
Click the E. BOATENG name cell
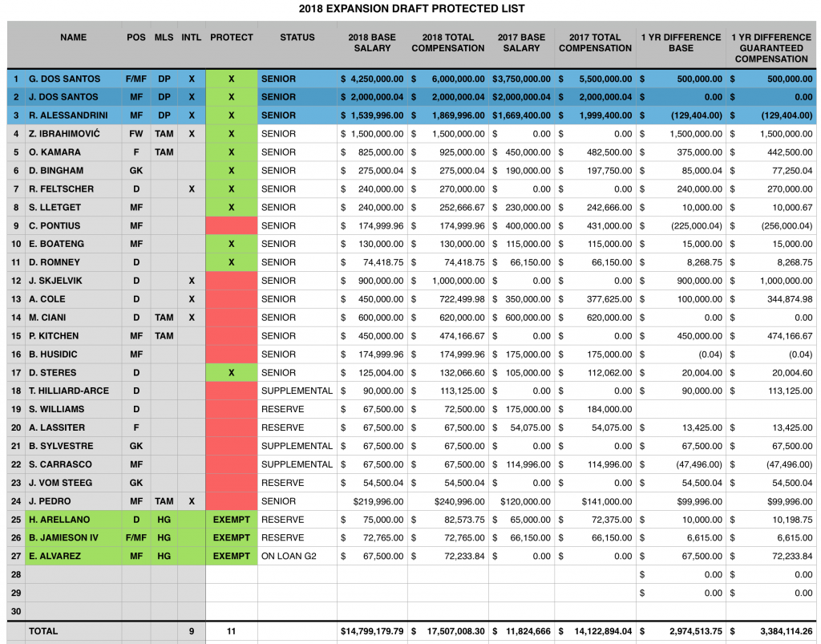point(73,244)
